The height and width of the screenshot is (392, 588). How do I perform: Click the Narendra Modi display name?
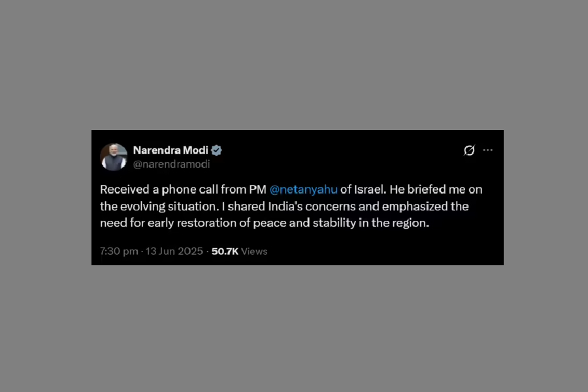[171, 150]
